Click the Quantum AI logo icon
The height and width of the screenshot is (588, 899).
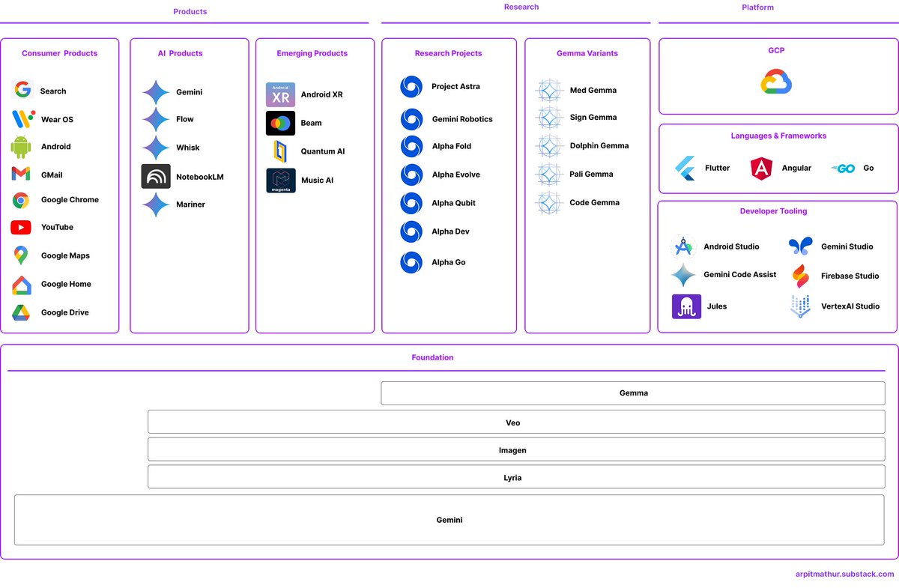281,151
